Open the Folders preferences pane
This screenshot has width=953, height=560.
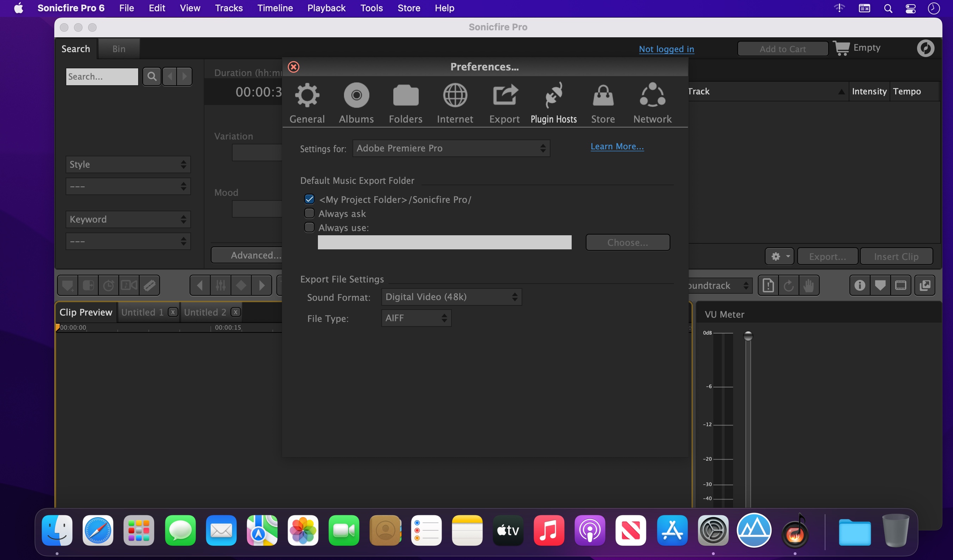click(x=405, y=103)
